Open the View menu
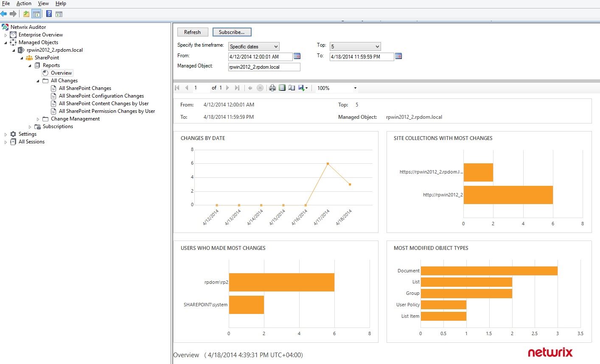Screen dimensions: 600x364 pos(43,3)
